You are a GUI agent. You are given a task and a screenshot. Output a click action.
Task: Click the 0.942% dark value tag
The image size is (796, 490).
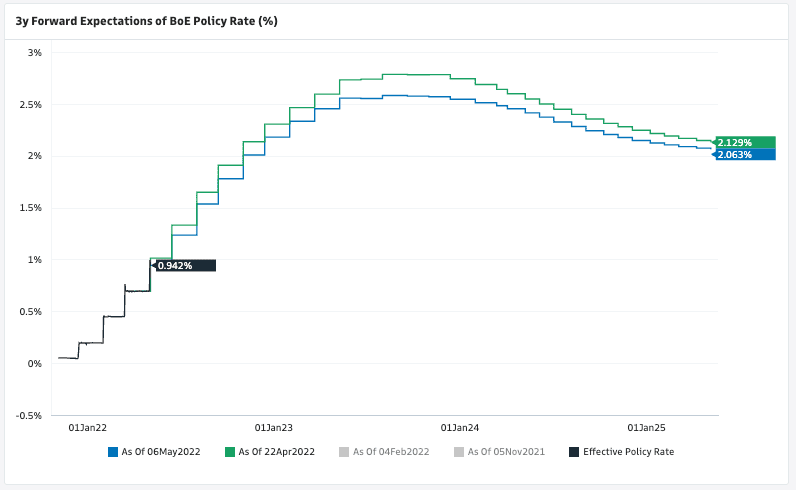pyautogui.click(x=184, y=265)
